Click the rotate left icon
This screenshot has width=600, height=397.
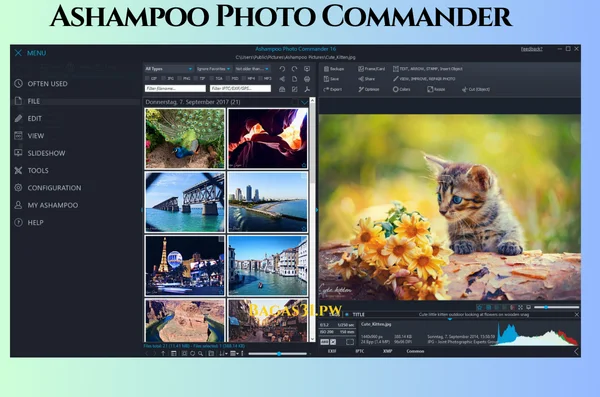tap(282, 69)
